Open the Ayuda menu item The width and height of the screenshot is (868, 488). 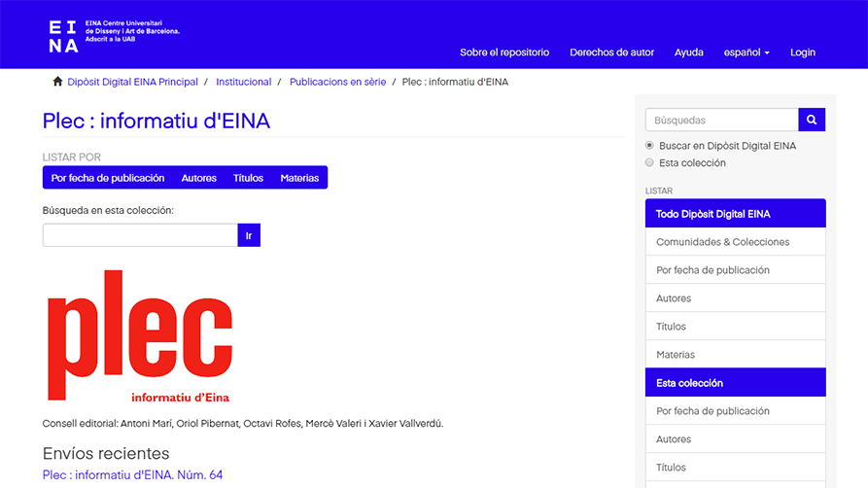688,52
